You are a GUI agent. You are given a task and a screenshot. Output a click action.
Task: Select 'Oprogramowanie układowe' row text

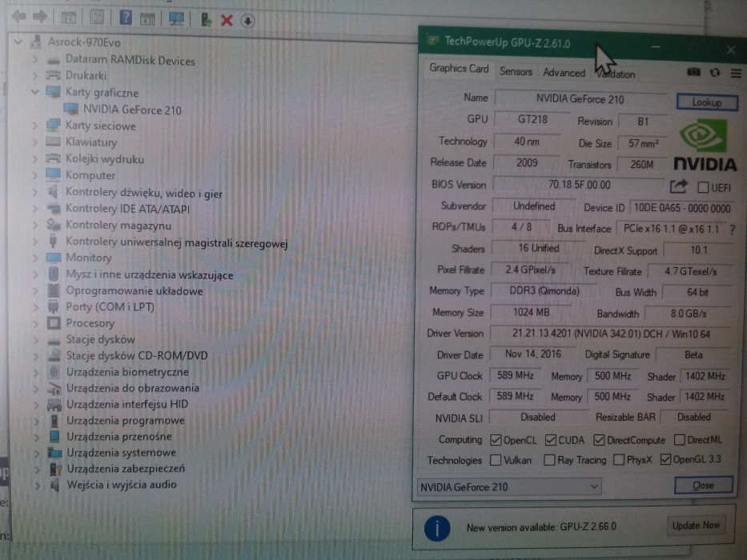[135, 290]
